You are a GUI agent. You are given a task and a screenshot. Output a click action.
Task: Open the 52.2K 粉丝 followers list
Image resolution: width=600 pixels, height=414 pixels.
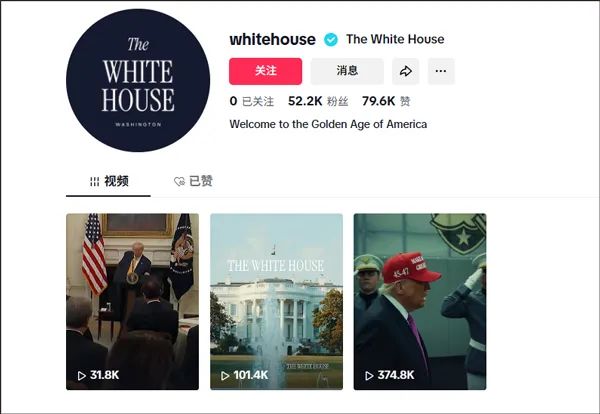tap(318, 101)
